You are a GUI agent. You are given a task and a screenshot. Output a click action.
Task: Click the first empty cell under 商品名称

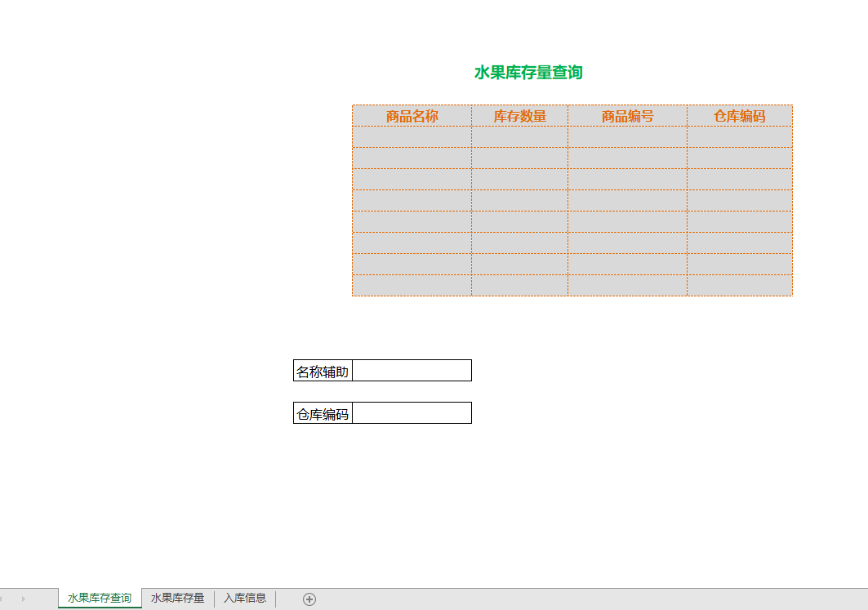[x=412, y=137]
